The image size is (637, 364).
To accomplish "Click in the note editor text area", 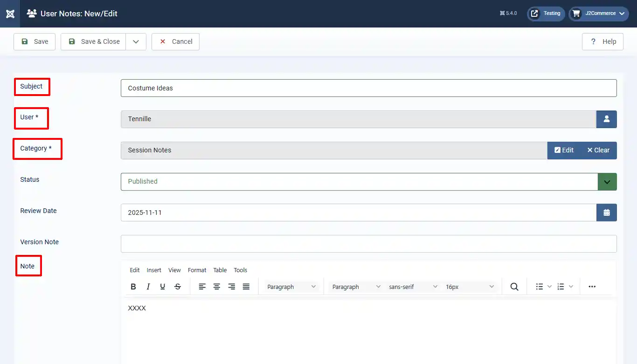I will [369, 332].
